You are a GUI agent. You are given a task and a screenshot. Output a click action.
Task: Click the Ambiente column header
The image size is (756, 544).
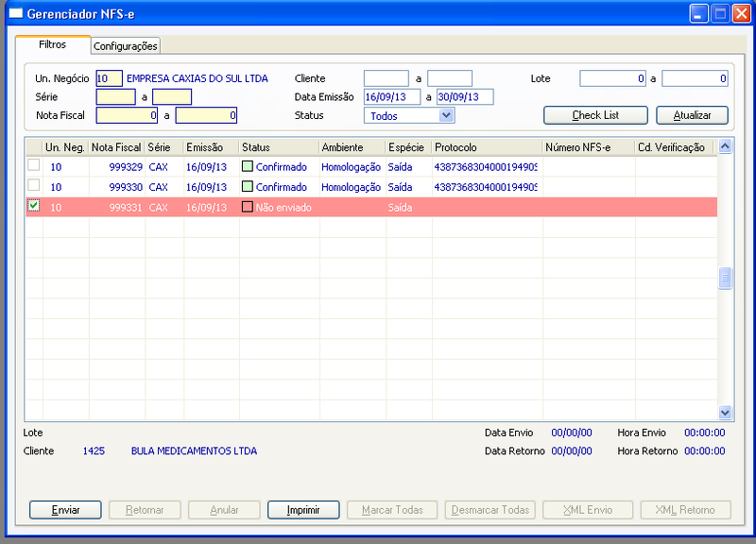pyautogui.click(x=352, y=147)
